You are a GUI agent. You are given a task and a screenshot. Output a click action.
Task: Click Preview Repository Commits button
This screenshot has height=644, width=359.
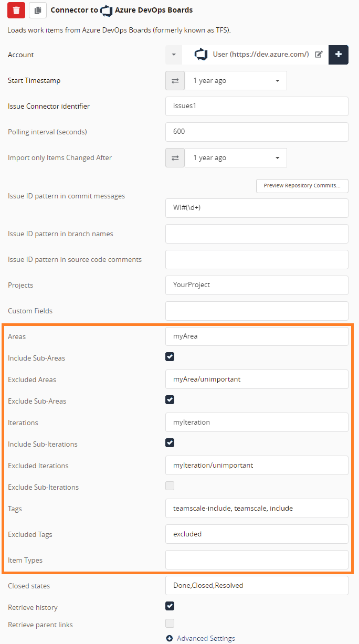[302, 186]
